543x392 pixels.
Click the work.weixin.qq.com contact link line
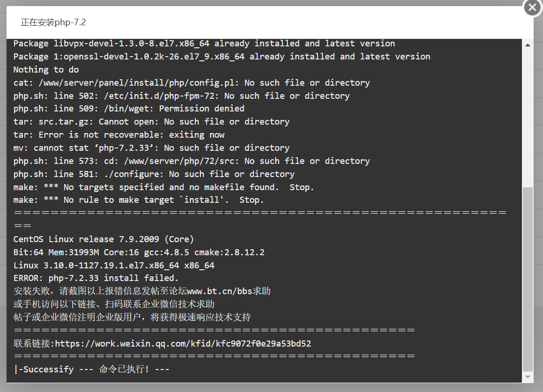tap(162, 343)
